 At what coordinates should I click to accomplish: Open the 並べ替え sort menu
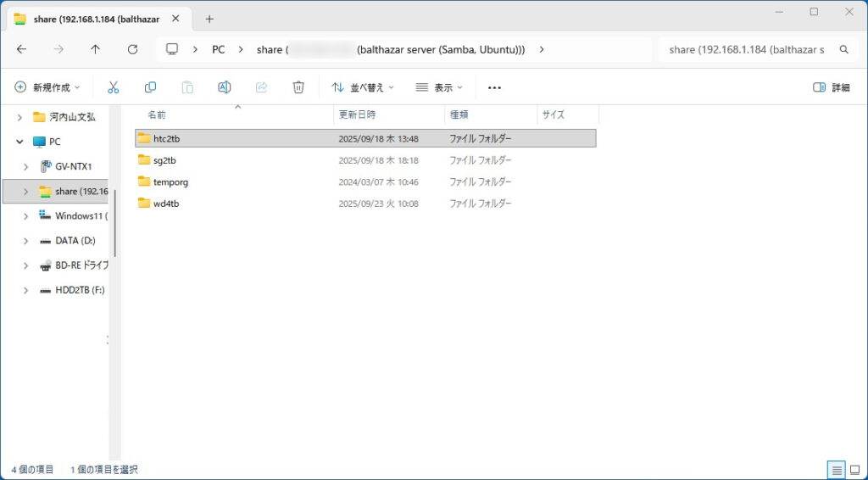pyautogui.click(x=363, y=87)
